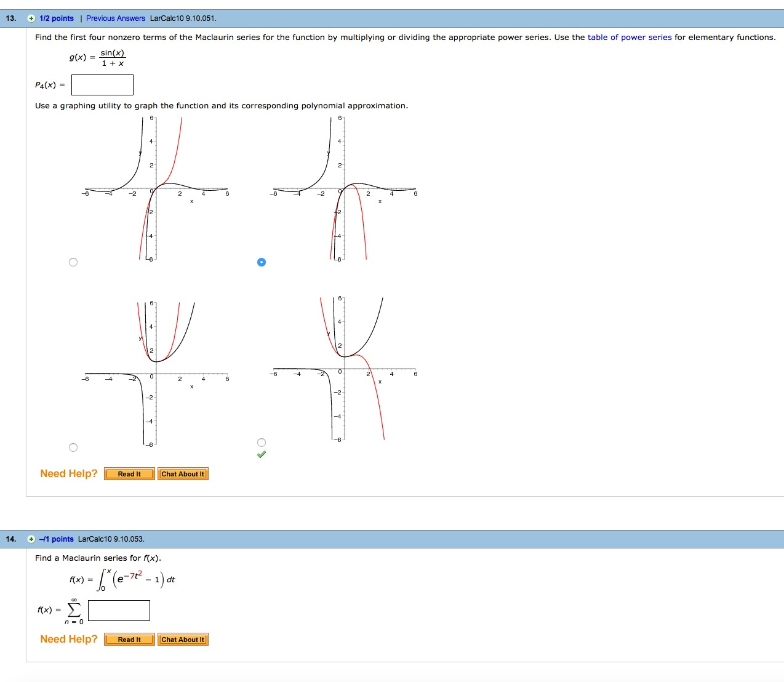Click the Read It button under question 14

point(129,639)
